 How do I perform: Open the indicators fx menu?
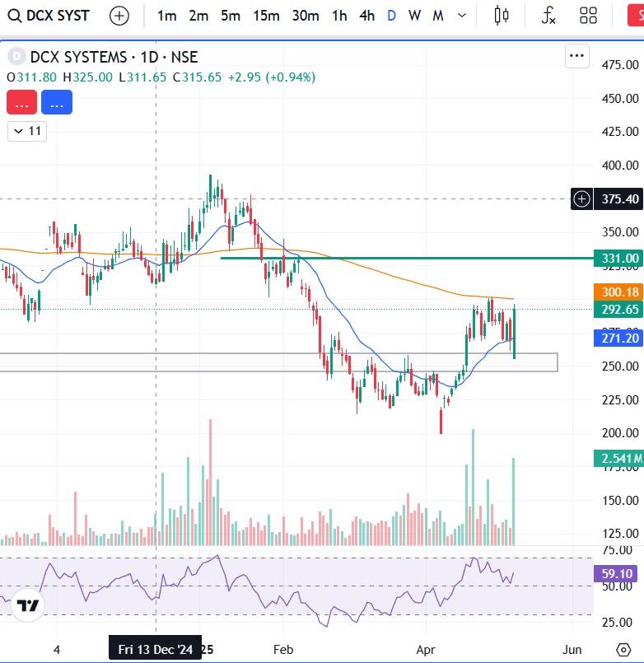(x=548, y=16)
